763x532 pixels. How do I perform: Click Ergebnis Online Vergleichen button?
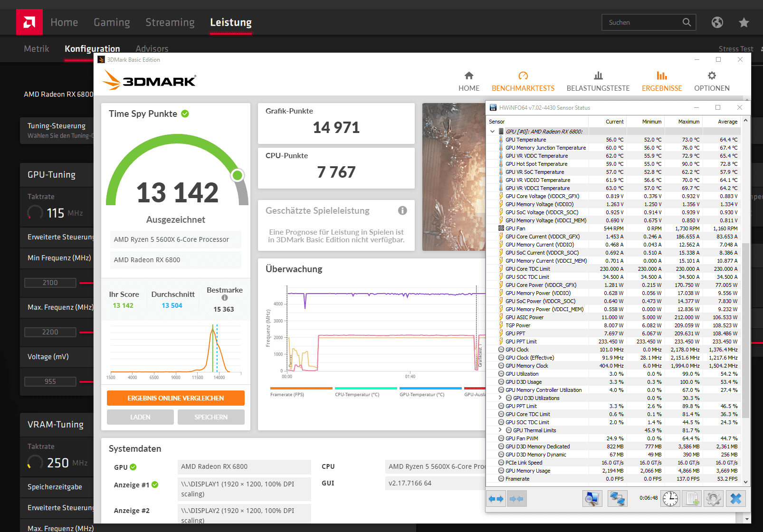(x=176, y=398)
